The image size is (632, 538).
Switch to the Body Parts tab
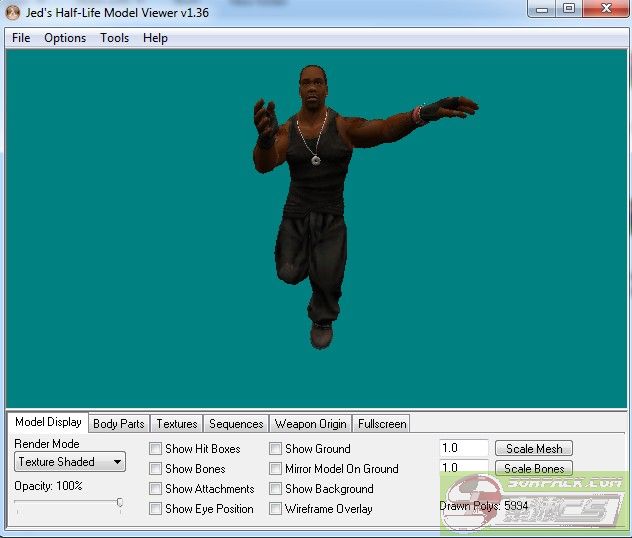[x=118, y=424]
